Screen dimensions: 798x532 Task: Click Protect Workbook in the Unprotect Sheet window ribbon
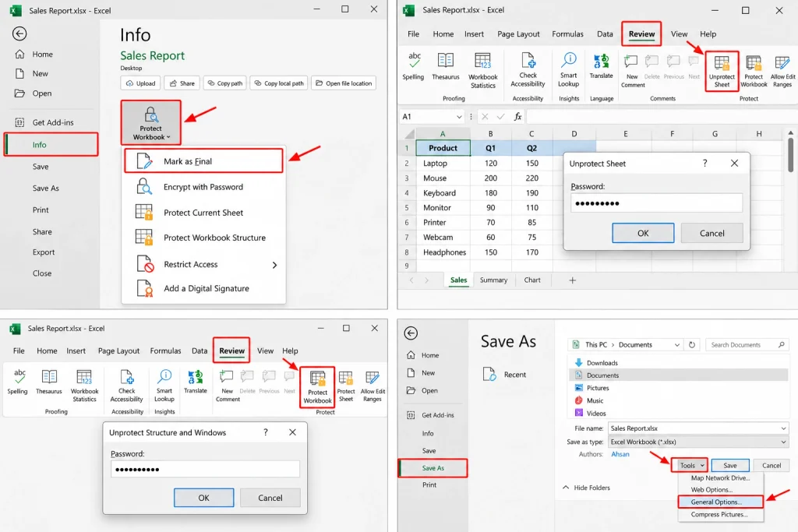point(754,71)
